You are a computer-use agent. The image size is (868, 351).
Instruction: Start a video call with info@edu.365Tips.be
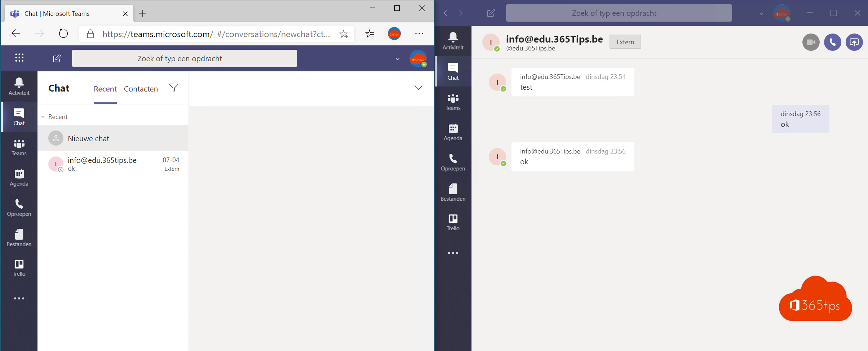(811, 42)
